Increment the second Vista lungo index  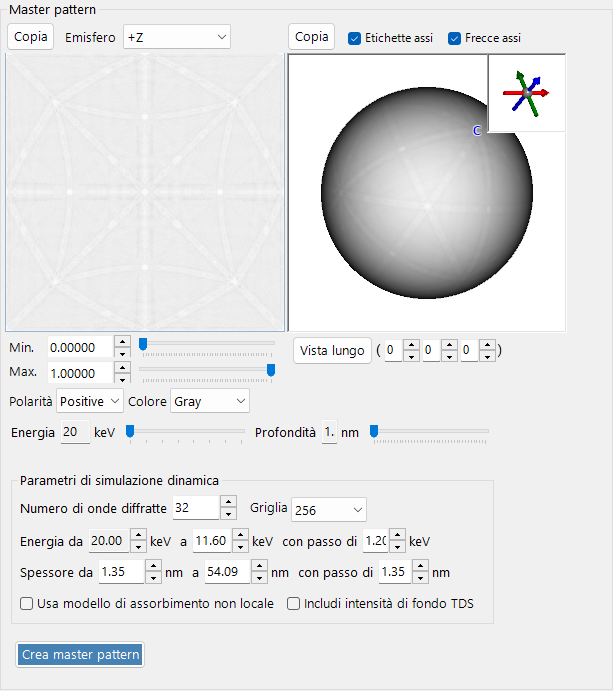tap(449, 345)
